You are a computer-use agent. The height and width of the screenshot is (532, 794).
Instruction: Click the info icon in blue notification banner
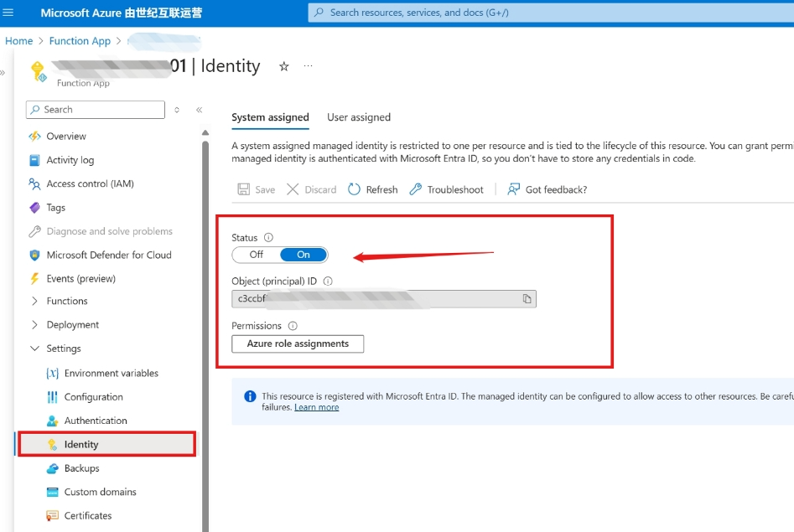(250, 396)
